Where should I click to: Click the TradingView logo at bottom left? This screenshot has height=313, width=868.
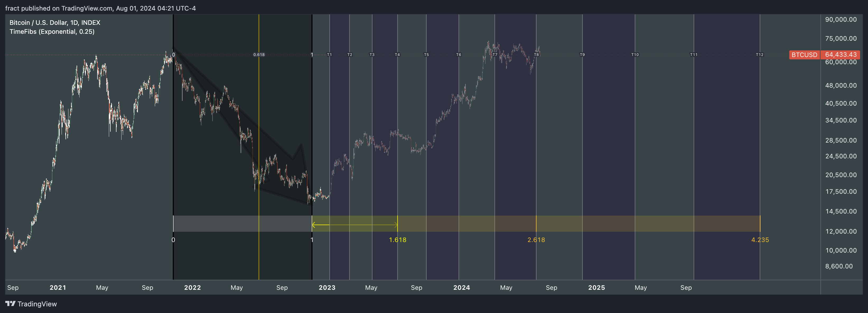click(x=31, y=304)
